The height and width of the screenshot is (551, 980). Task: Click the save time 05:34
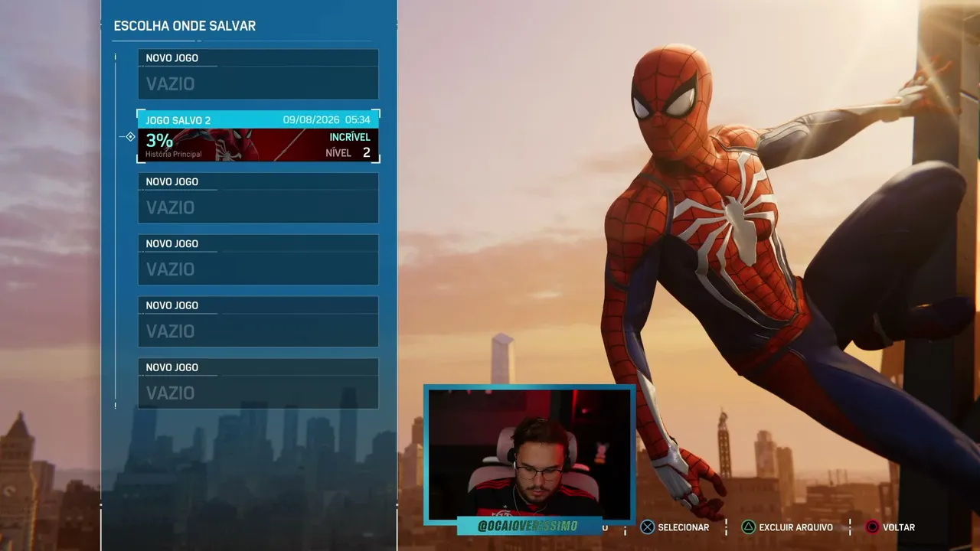[x=358, y=120]
